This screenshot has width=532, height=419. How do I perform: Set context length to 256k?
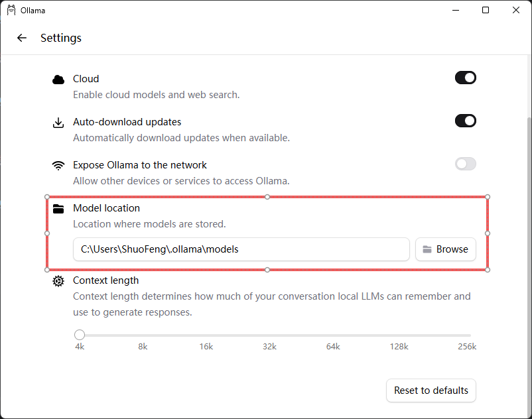coord(467,347)
